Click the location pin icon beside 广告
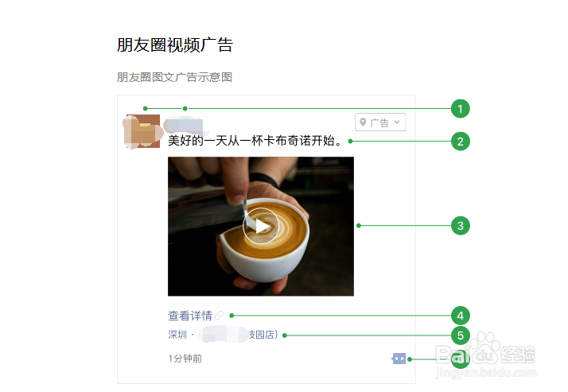This screenshot has height=392, width=568. click(363, 122)
